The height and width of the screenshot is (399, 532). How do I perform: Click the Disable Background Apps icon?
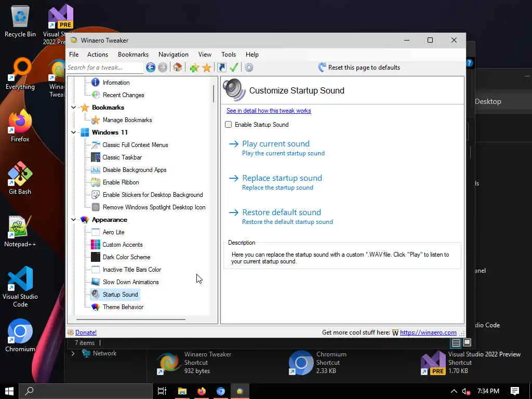point(96,170)
